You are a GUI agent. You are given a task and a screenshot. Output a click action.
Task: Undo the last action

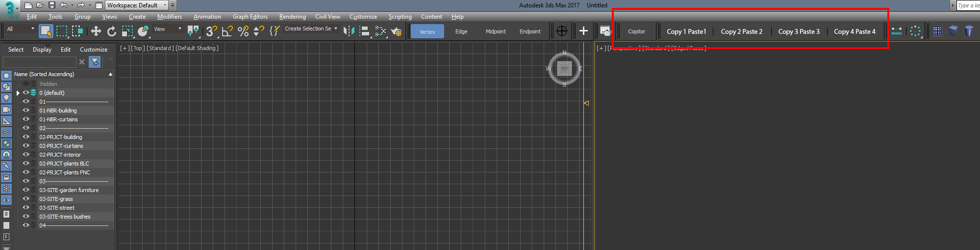click(63, 5)
